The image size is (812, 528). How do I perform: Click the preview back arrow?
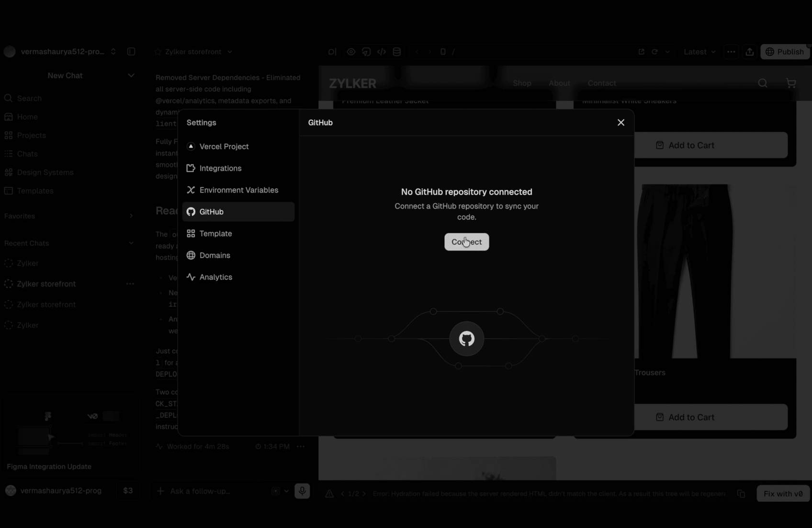tap(417, 52)
